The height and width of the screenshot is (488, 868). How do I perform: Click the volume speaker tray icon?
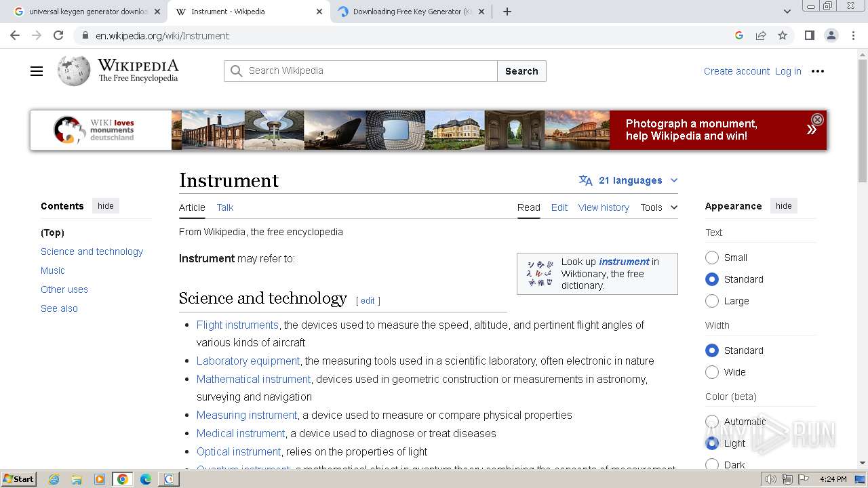(x=771, y=479)
